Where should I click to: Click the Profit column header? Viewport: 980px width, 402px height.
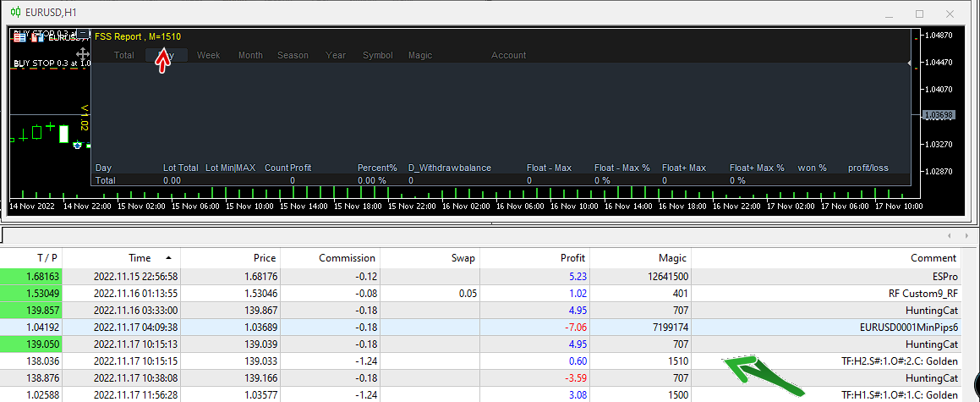572,258
